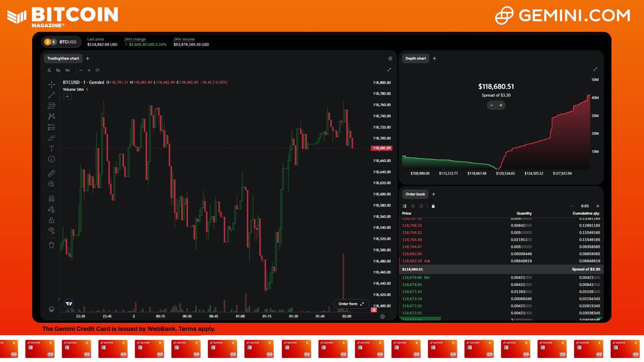Click the Gemini.com logo
Screen dimensions: 644x362
562,15
